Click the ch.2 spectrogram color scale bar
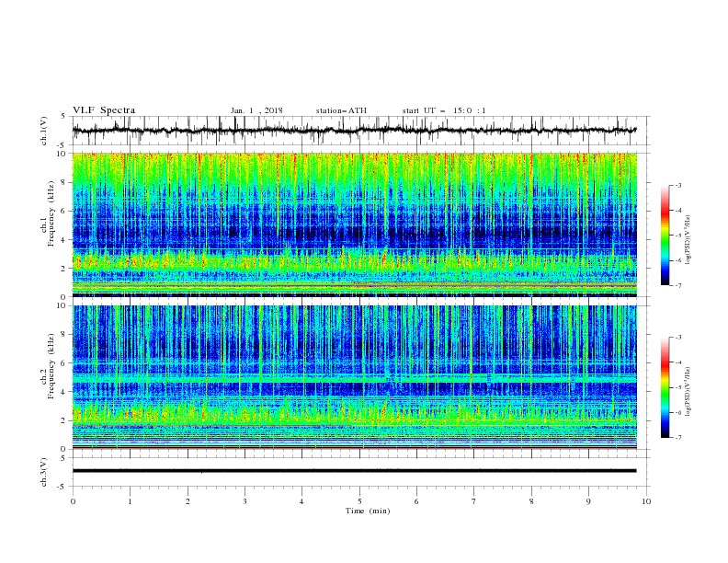The height and width of the screenshot is (563, 728). click(x=665, y=387)
